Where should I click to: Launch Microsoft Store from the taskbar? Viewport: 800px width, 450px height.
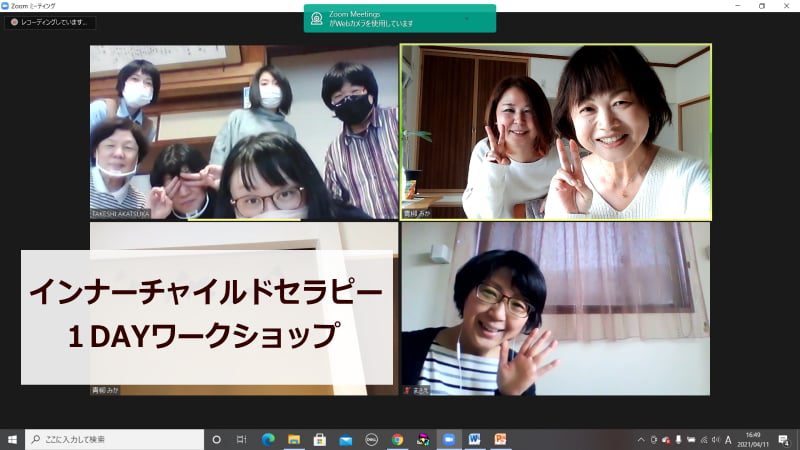pos(320,439)
